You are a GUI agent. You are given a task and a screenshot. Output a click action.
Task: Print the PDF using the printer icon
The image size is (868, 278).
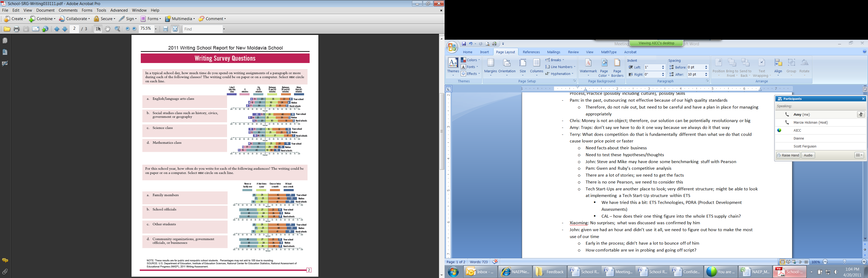pyautogui.click(x=16, y=29)
